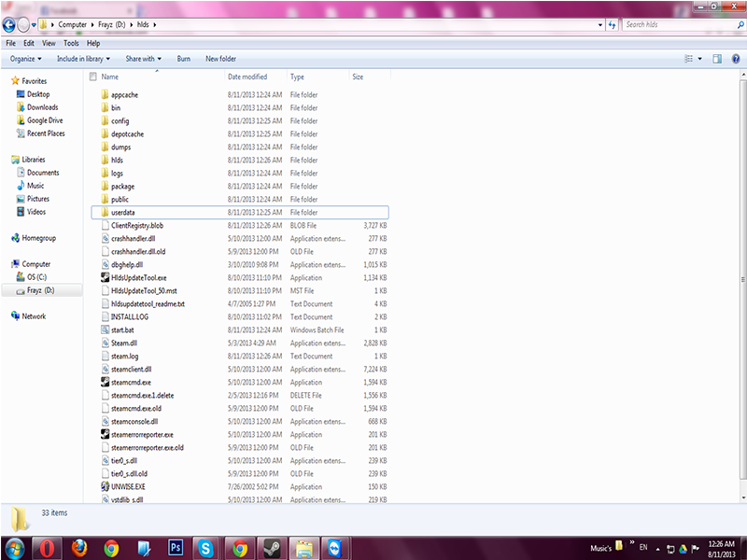The height and width of the screenshot is (560, 747).
Task: Click the Google Drive tray icon
Action: [683, 549]
